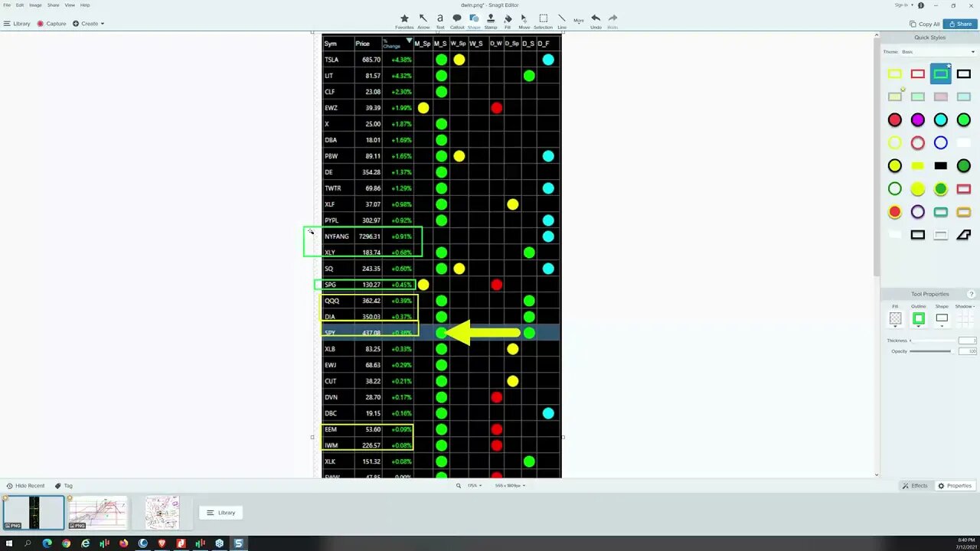Toggle the Effects panel

tap(915, 486)
